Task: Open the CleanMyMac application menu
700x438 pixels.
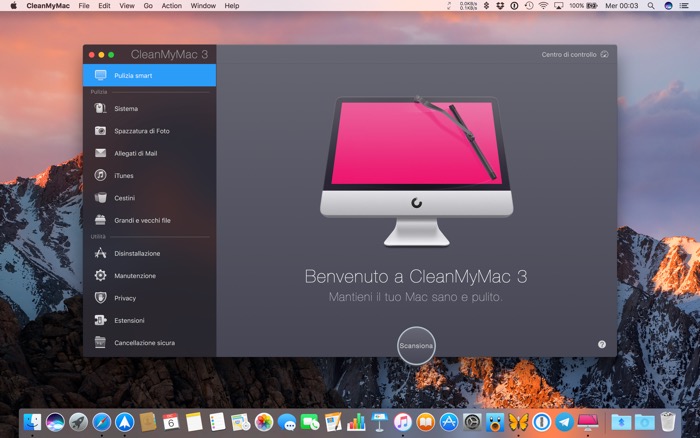Action: point(48,6)
